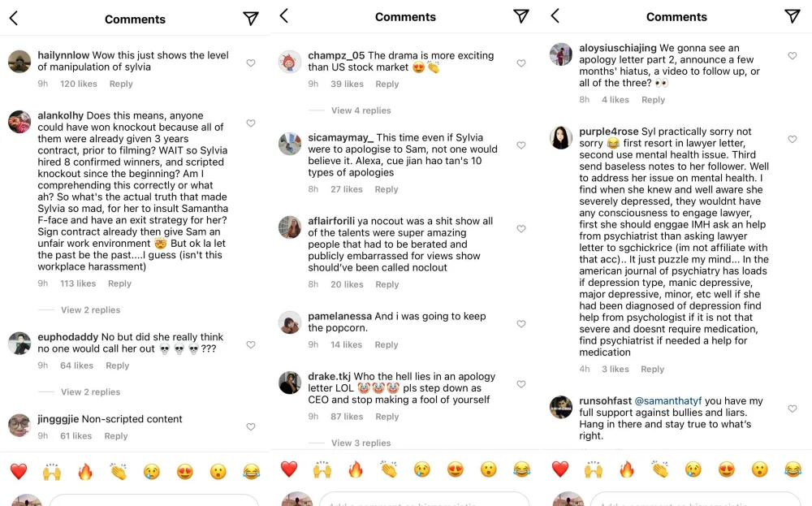The image size is (812, 506).
Task: Tap the crying-laughing emoji in the left panel
Action: (x=251, y=471)
